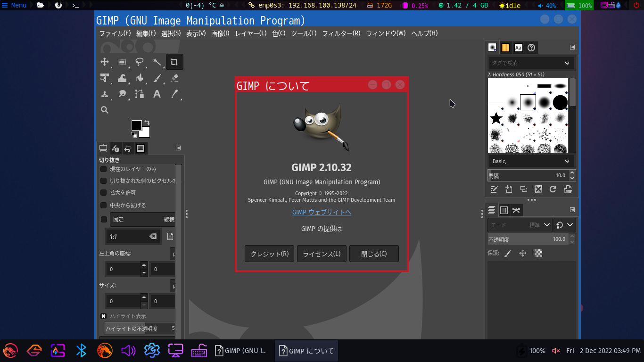Open the tool options tab menu
Screen dimensions: 644x362
[178, 148]
